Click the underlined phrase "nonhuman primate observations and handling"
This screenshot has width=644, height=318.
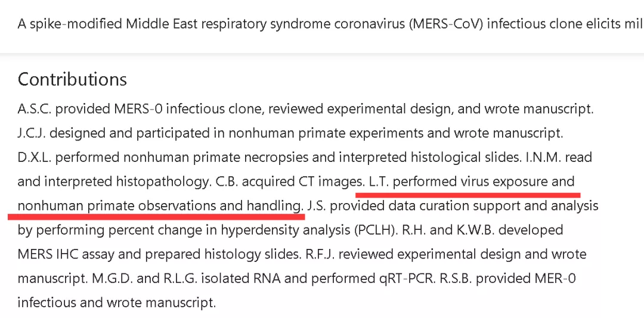tap(160, 206)
